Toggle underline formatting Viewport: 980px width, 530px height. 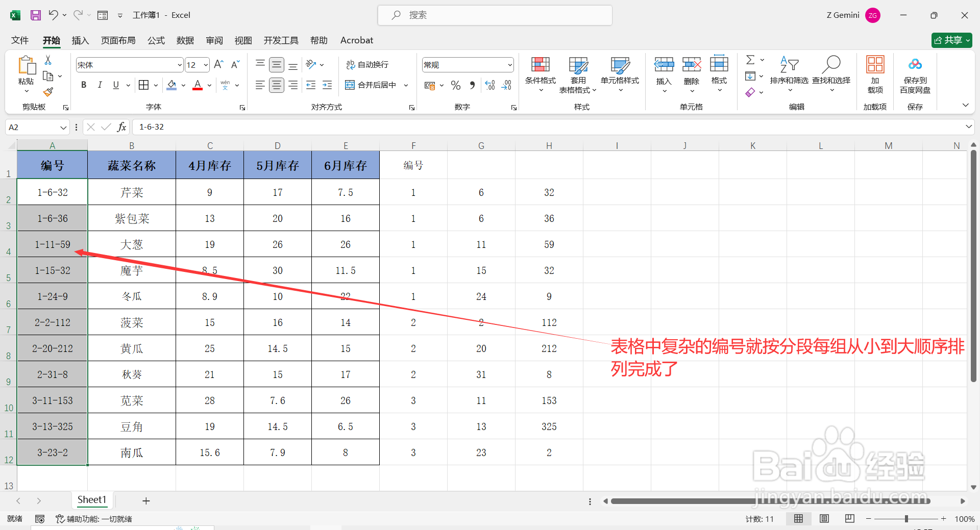tap(115, 85)
